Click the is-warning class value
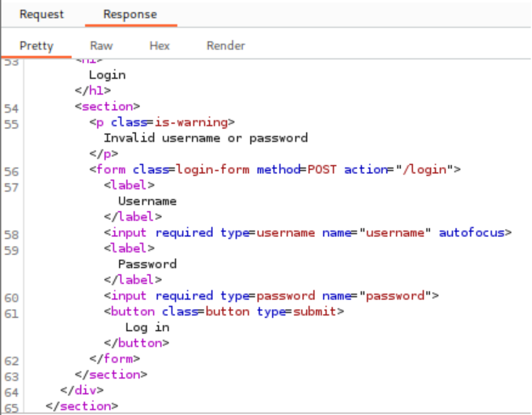 202,122
